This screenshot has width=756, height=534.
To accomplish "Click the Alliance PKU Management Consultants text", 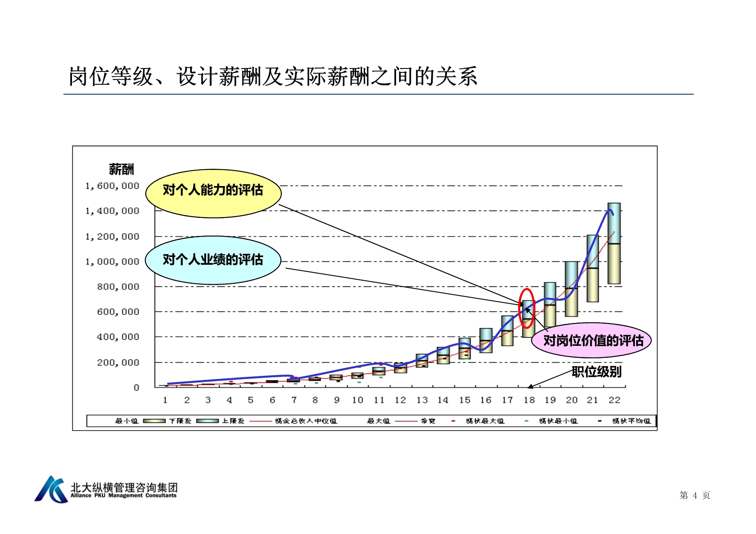I will pyautogui.click(x=124, y=496).
